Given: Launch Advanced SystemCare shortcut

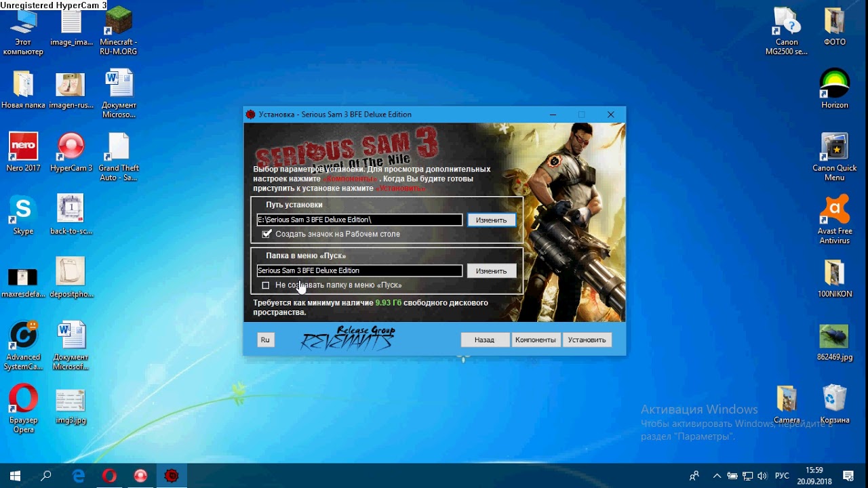Looking at the screenshot, I should tap(23, 346).
